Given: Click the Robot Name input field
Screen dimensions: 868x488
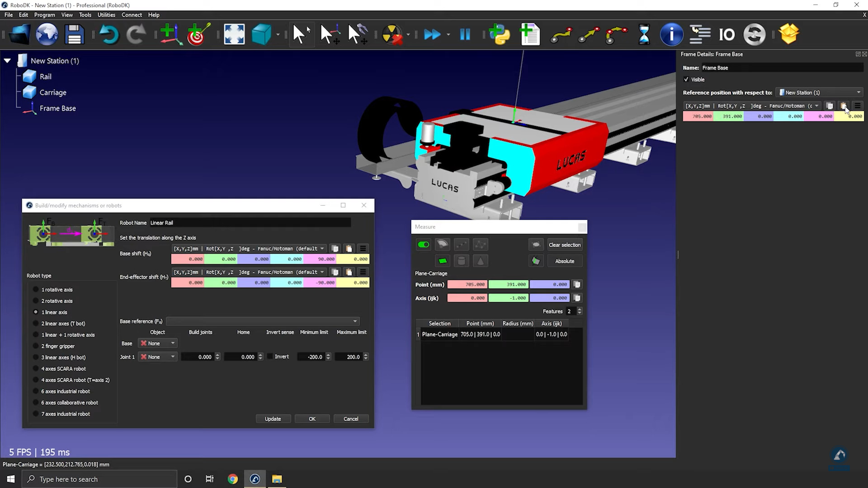Looking at the screenshot, I should [x=250, y=223].
